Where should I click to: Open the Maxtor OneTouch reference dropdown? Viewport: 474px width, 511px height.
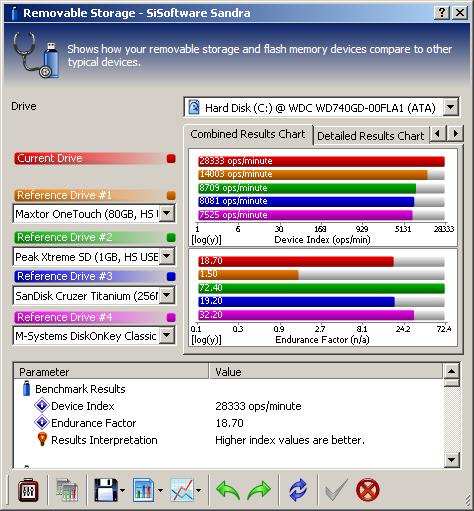(167, 213)
